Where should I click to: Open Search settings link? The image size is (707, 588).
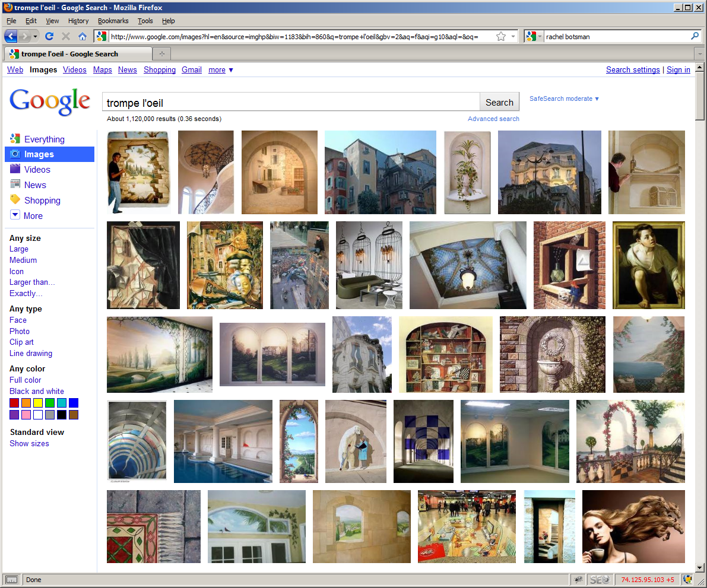click(x=633, y=70)
